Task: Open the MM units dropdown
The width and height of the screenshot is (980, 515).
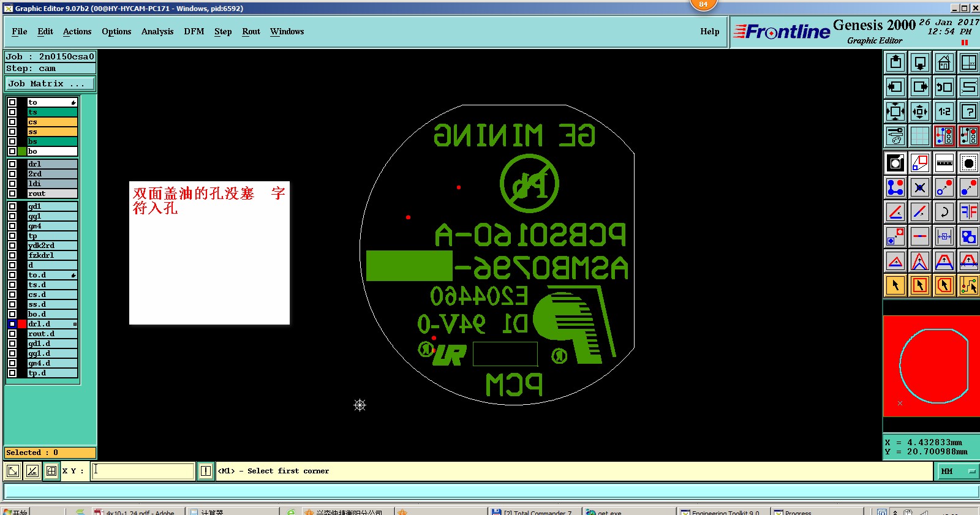Action: pyautogui.click(x=958, y=471)
